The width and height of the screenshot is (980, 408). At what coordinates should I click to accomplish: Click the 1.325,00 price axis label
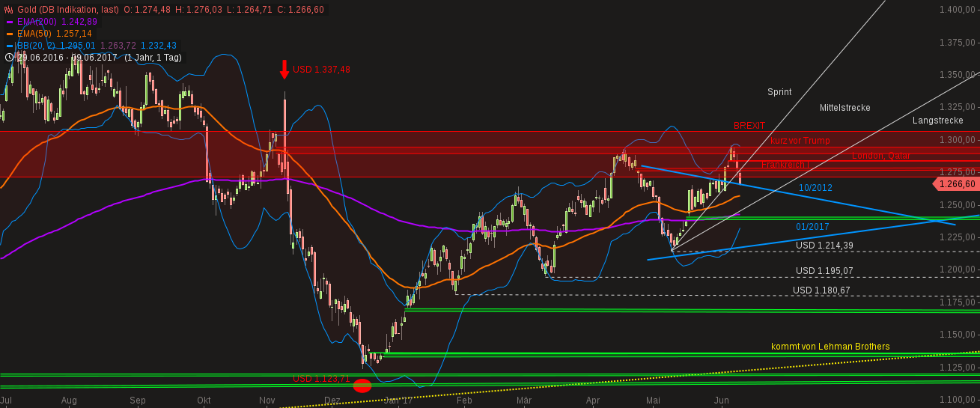point(959,108)
